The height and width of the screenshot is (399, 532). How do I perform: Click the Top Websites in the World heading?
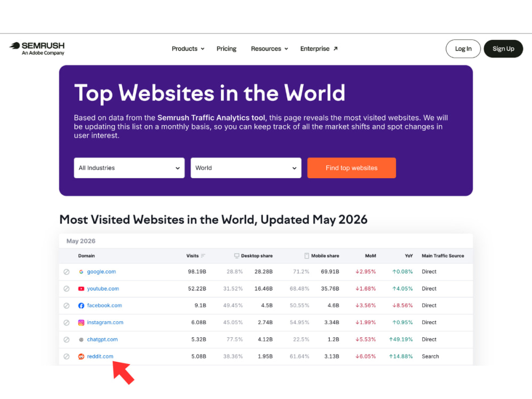[x=210, y=93]
